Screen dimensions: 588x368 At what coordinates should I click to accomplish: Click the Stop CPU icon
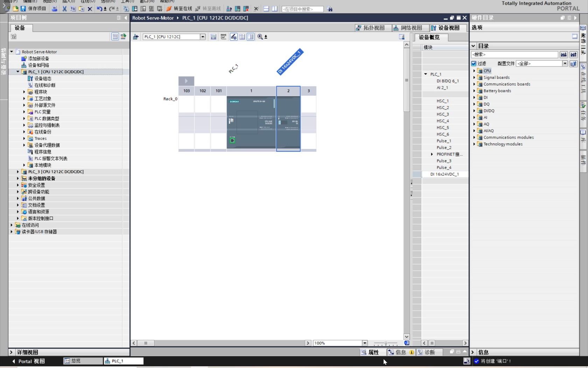(246, 9)
